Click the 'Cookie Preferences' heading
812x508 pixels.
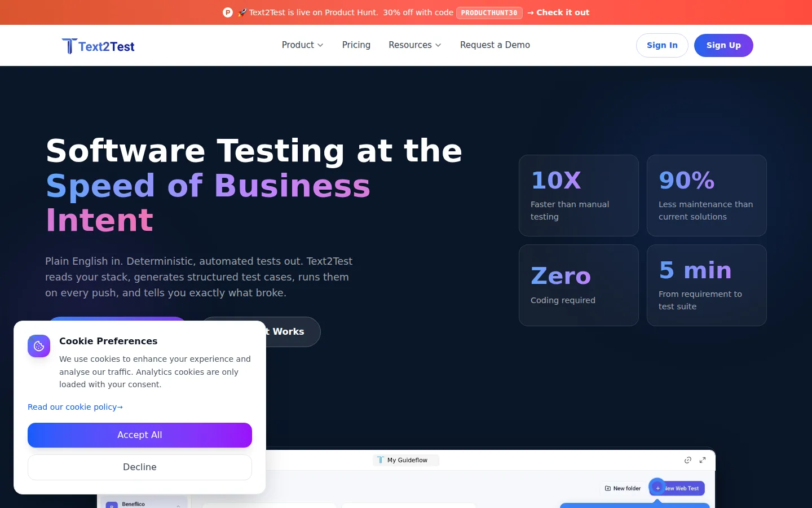click(108, 341)
